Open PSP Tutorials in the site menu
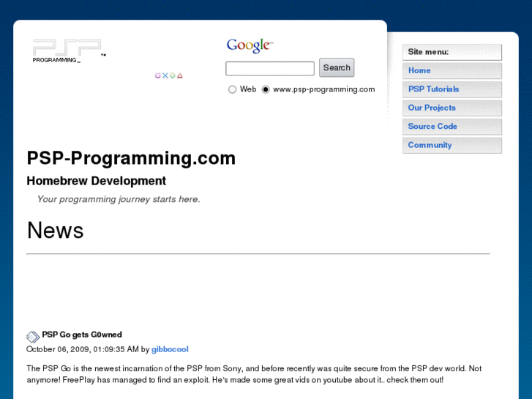Image resolution: width=532 pixels, height=399 pixels. pos(452,89)
